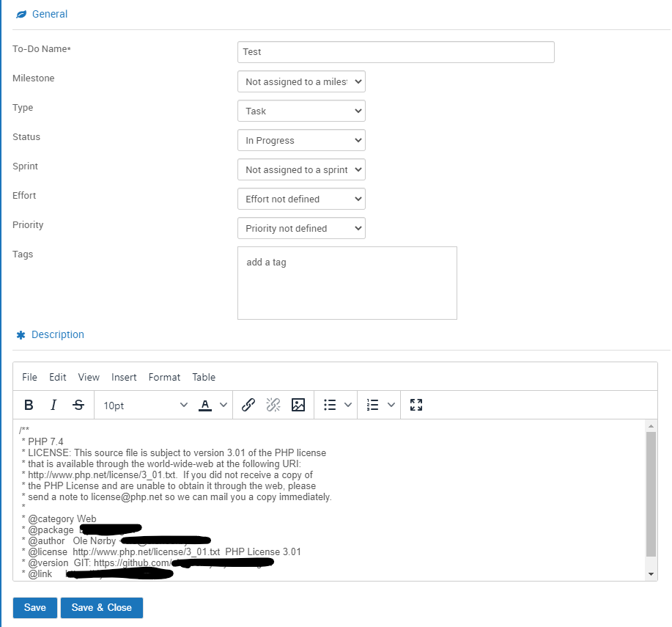Remove the link from selected text
Image resolution: width=672 pixels, height=627 pixels.
point(273,404)
